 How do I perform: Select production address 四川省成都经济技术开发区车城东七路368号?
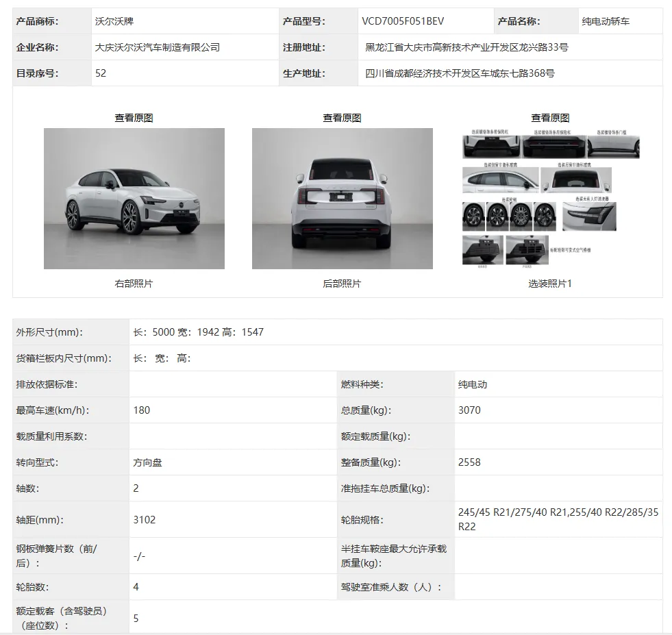coord(460,73)
